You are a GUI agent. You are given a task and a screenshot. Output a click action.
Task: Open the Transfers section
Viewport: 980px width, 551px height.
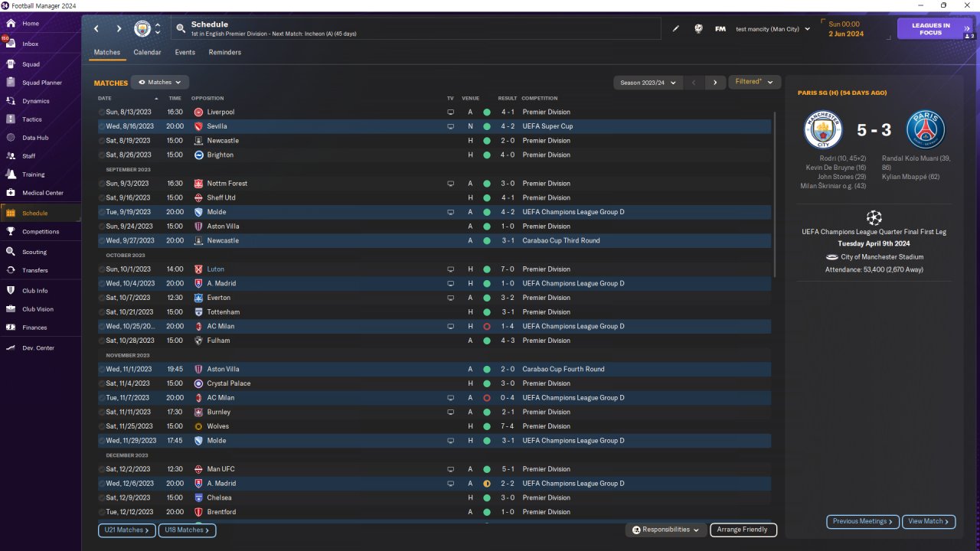click(x=34, y=270)
